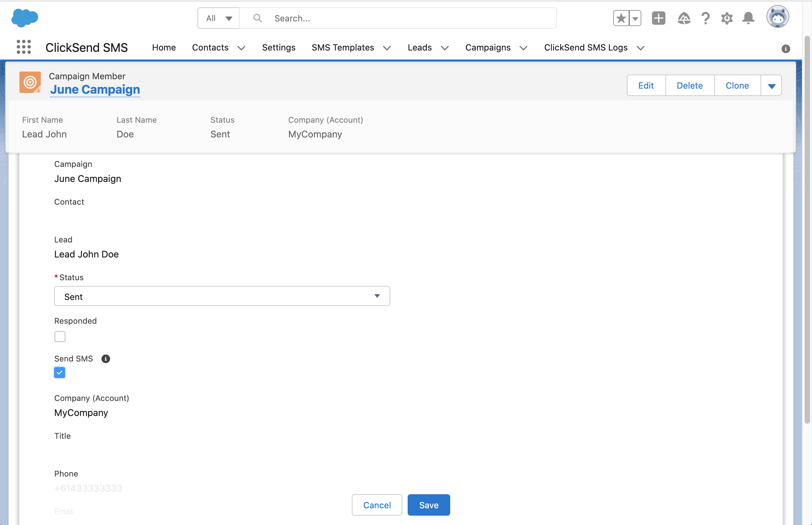812x525 pixels.
Task: Open ClickSend SMS Logs tab
Action: (586, 48)
